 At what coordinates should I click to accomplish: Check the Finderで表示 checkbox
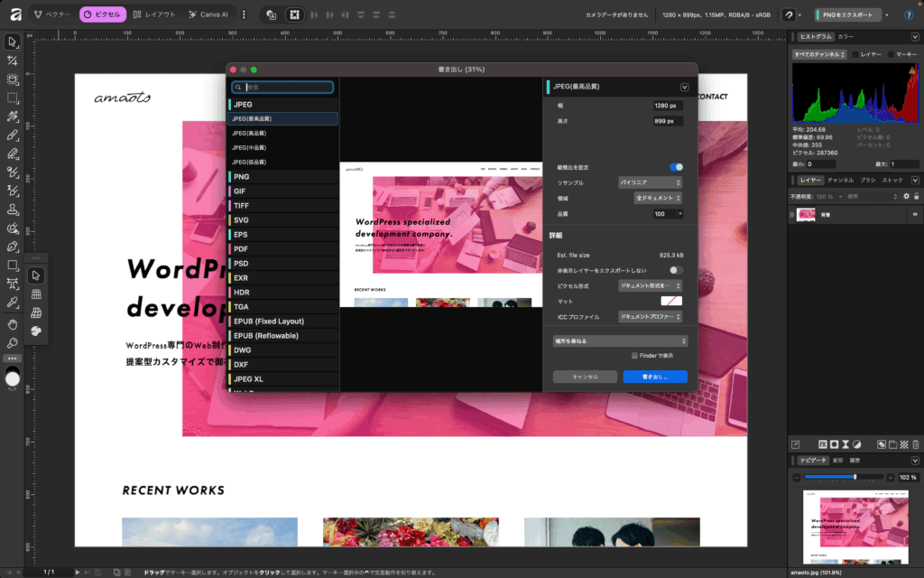635,356
